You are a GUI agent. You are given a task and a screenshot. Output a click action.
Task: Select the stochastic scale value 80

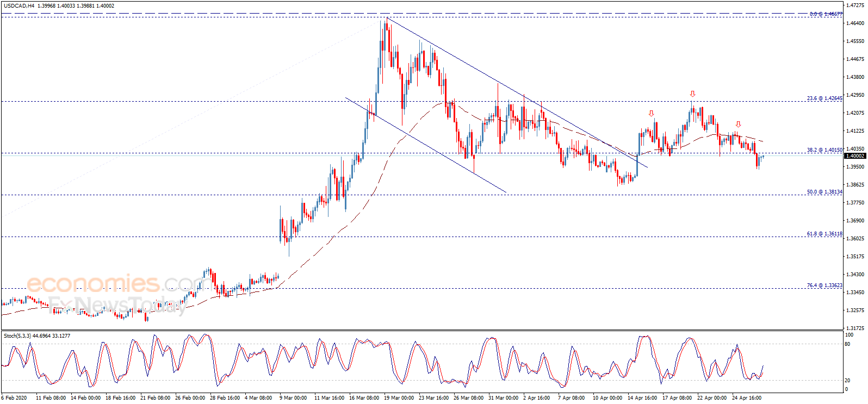click(x=848, y=344)
